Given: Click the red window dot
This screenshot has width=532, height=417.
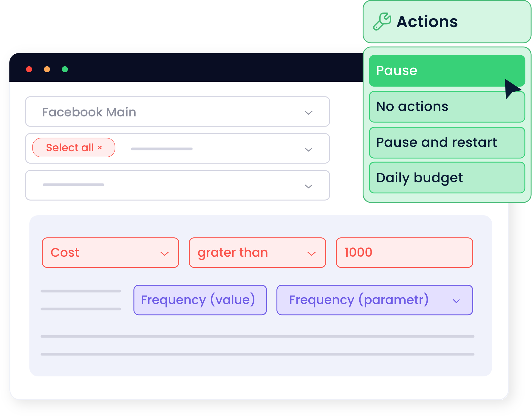Looking at the screenshot, I should 29,69.
